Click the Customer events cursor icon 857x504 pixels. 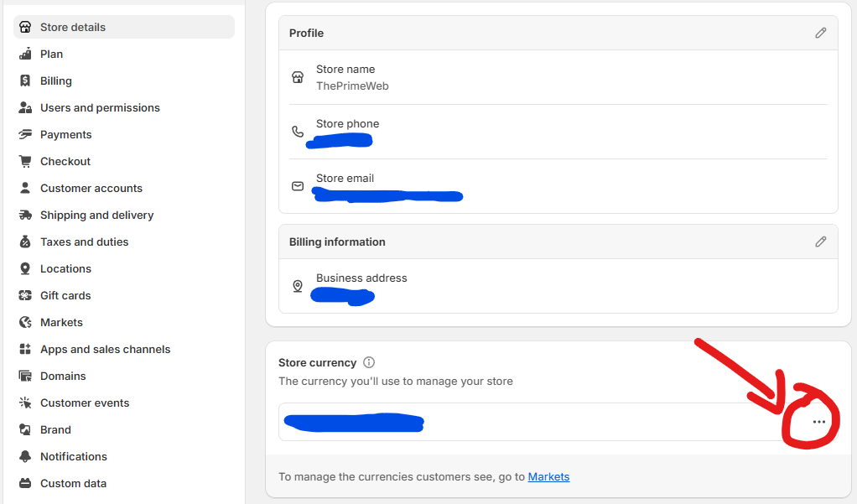25,403
